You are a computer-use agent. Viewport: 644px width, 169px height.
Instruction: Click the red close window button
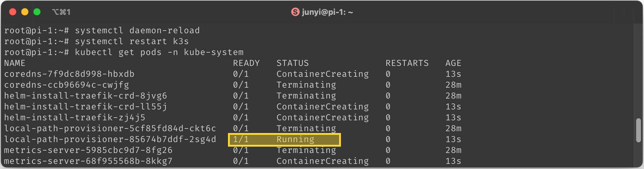point(13,12)
